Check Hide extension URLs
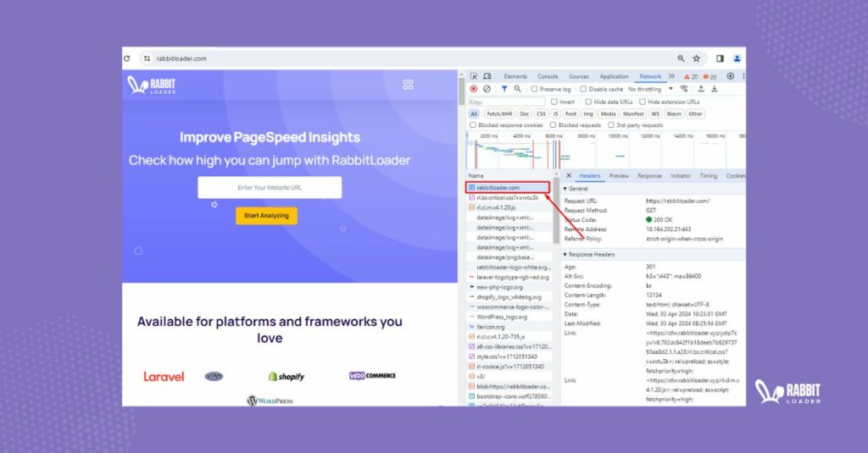The height and width of the screenshot is (453, 868). (643, 102)
